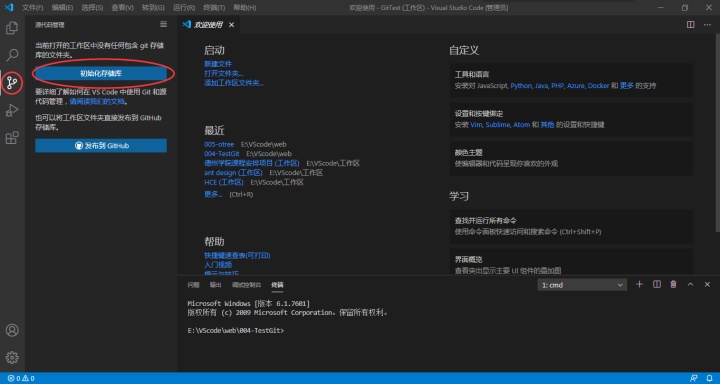Screen dimensions: 720x384
Task: Open the Search view in activity bar
Action: point(12,55)
